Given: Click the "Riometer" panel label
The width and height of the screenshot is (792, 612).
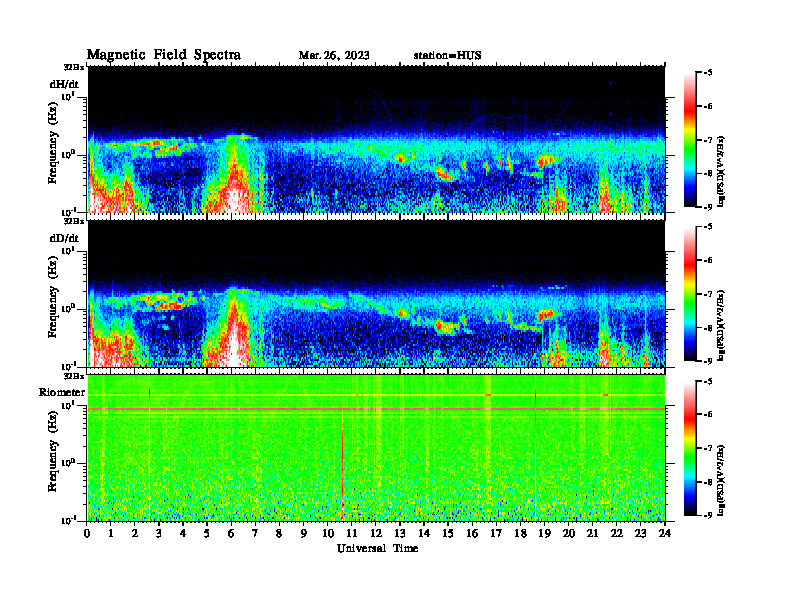Looking at the screenshot, I should pos(62,392).
